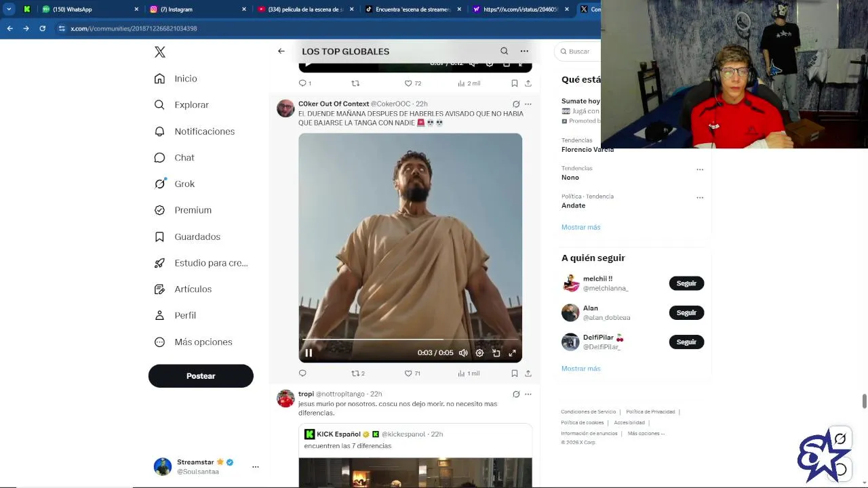Open the Explorar page

(x=181, y=105)
